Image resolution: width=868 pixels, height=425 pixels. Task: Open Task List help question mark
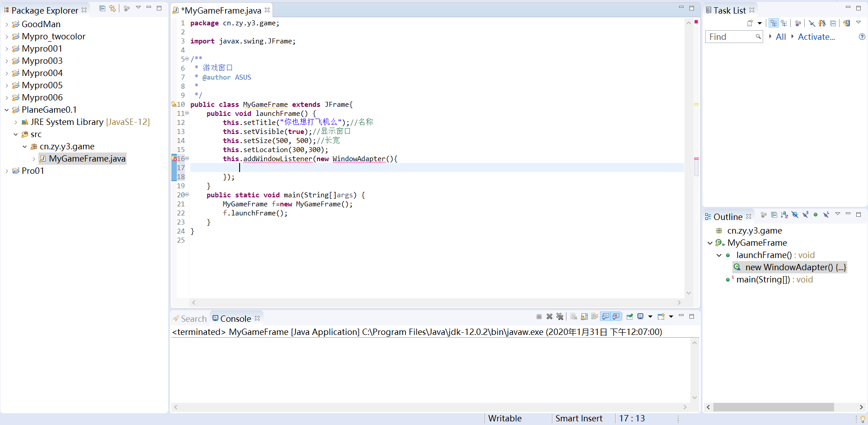coord(862,37)
